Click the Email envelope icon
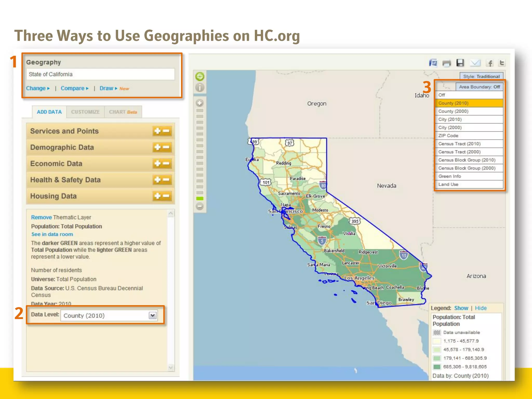The height and width of the screenshot is (399, 532). tap(475, 63)
